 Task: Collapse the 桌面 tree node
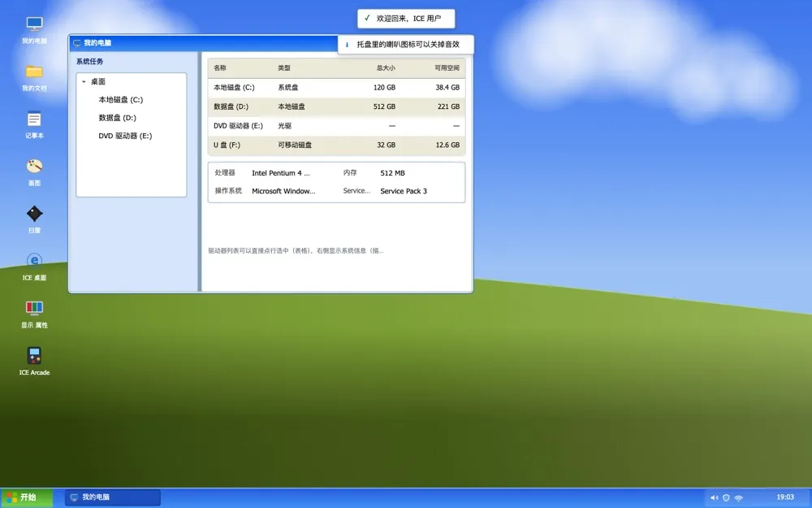click(x=84, y=81)
